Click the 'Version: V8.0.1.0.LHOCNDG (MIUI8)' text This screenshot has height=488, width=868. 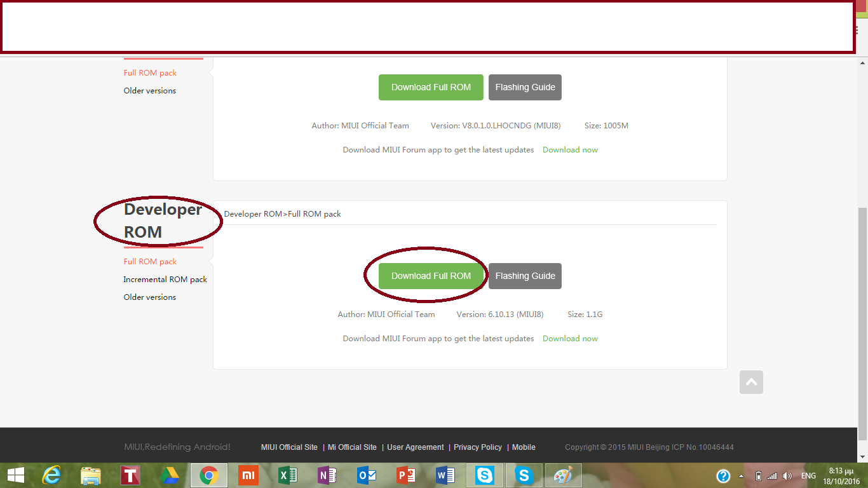pyautogui.click(x=496, y=126)
